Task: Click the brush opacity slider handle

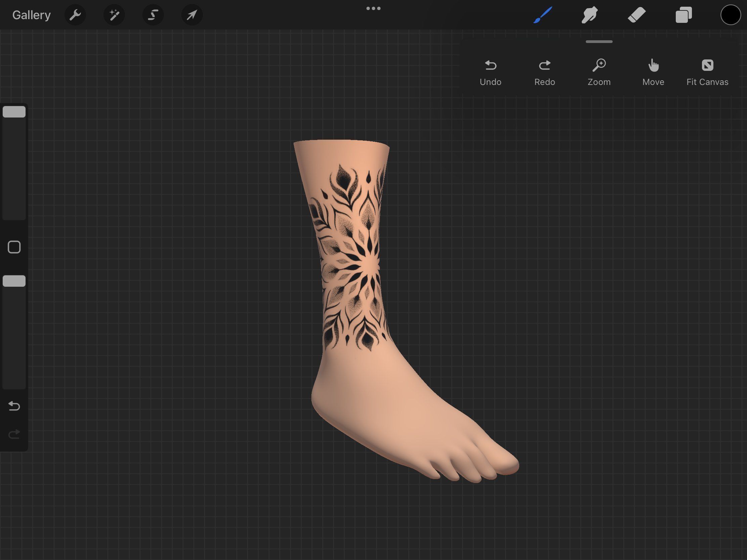Action: coord(14,281)
